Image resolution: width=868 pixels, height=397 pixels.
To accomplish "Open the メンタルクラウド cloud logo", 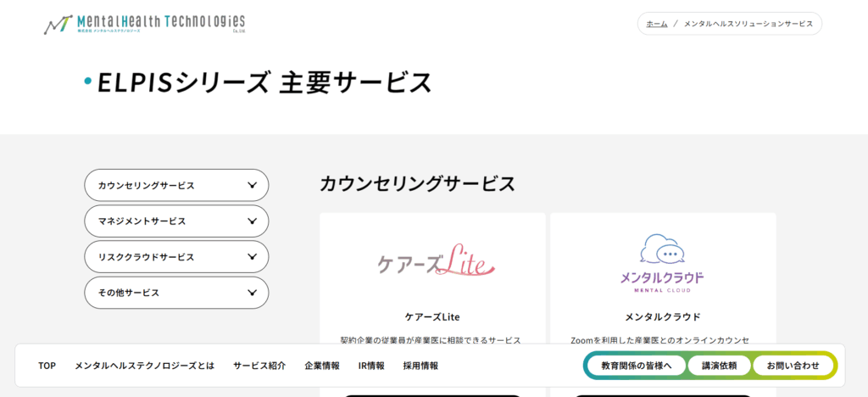I will pos(662,263).
